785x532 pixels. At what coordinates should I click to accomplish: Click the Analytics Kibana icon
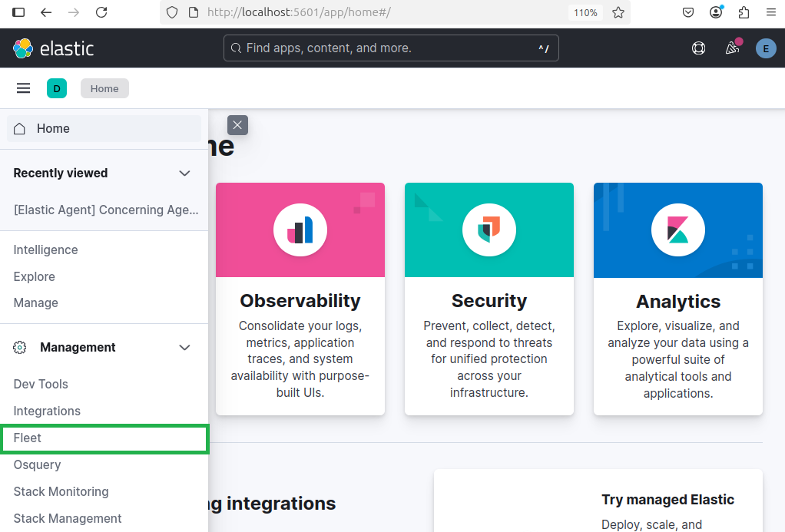pos(678,230)
